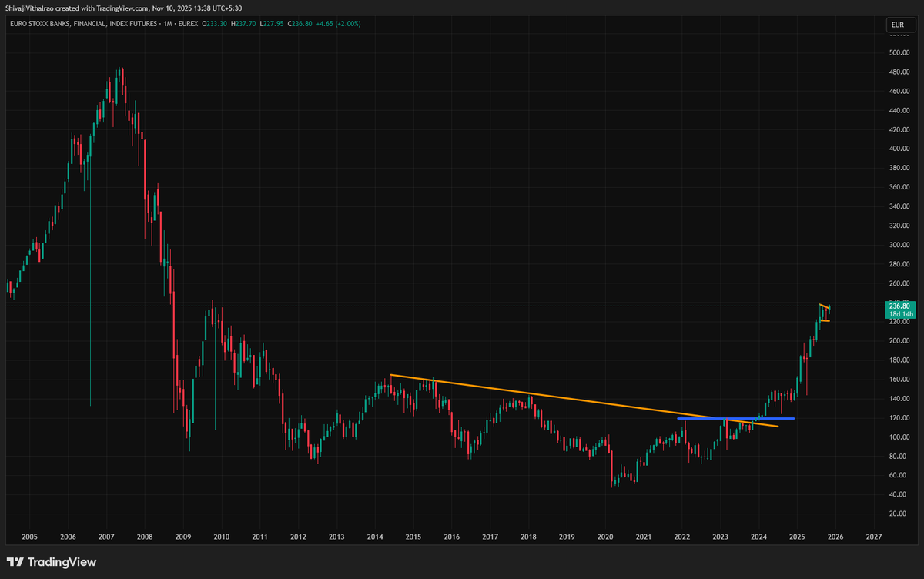Click the 420.00 price axis label

(x=899, y=130)
